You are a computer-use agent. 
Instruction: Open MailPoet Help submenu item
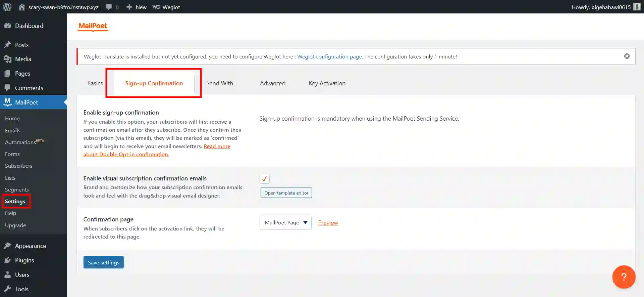click(x=10, y=213)
